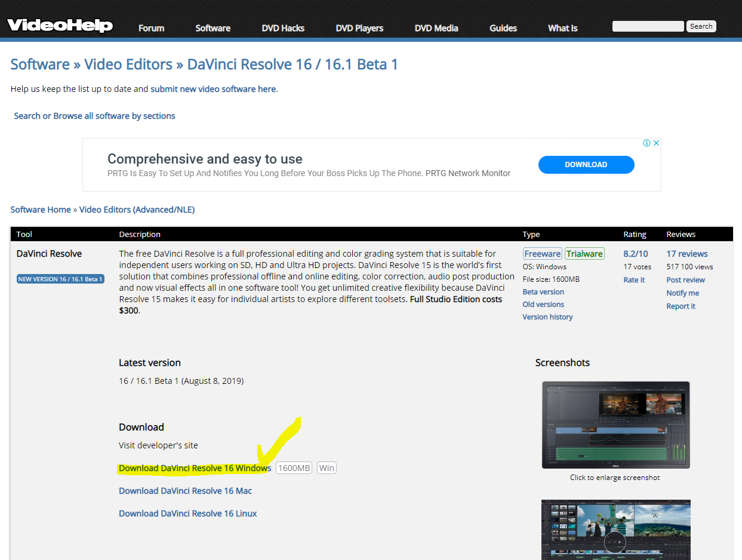Image resolution: width=742 pixels, height=560 pixels.
Task: Follow the Video Editors breadcrumb heading link
Action: [128, 64]
